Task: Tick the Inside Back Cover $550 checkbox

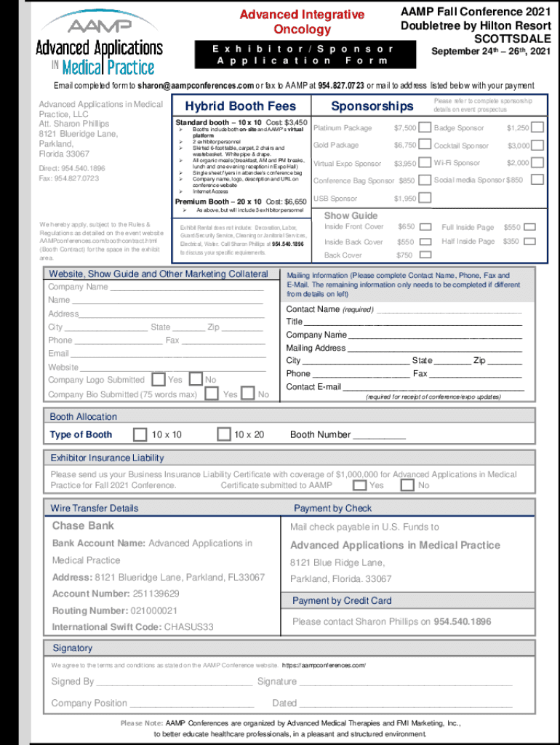Action: pyautogui.click(x=425, y=242)
